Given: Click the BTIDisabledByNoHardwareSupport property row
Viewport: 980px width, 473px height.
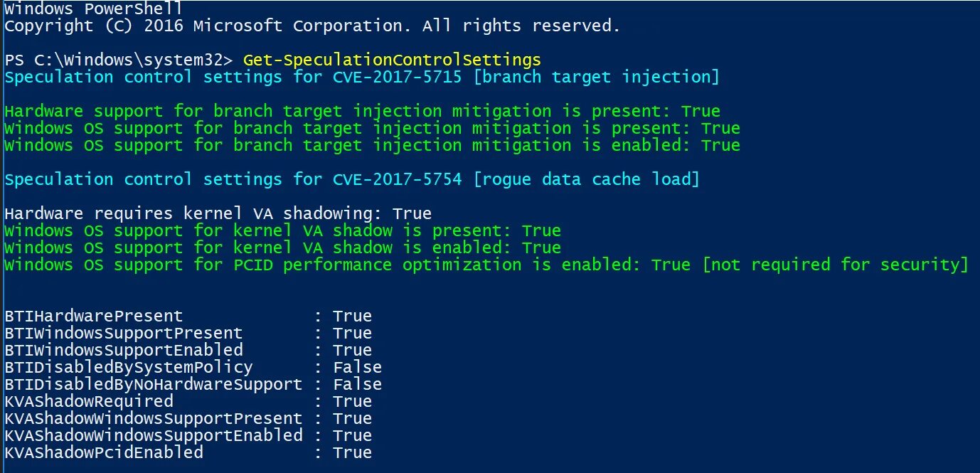Looking at the screenshot, I should 193,384.
